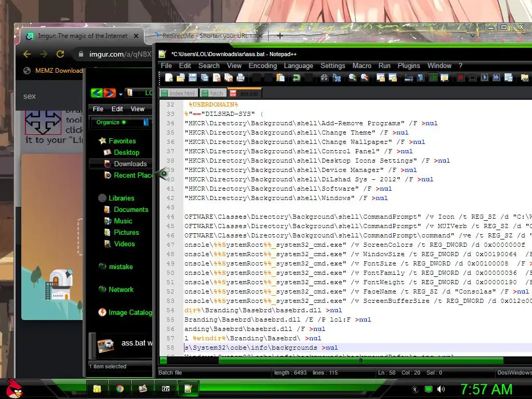
Task: Toggle the indent guide toolbar icon
Action: coord(433,78)
